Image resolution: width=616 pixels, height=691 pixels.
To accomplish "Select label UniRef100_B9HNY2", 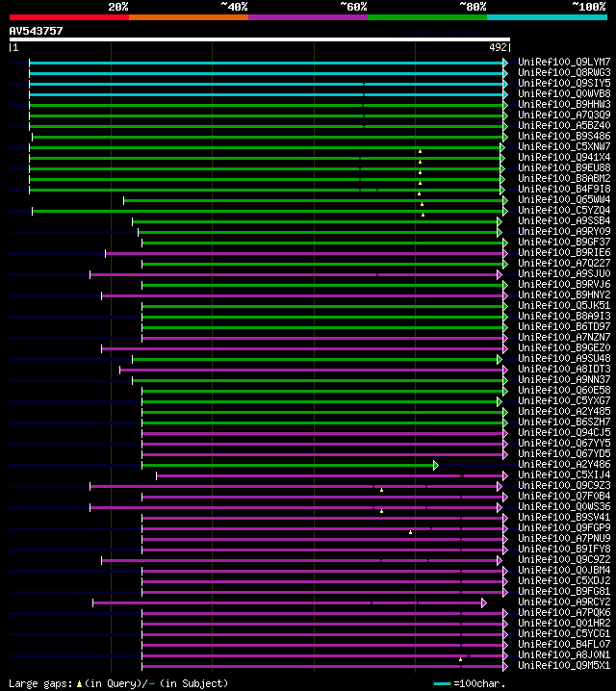I will [564, 294].
